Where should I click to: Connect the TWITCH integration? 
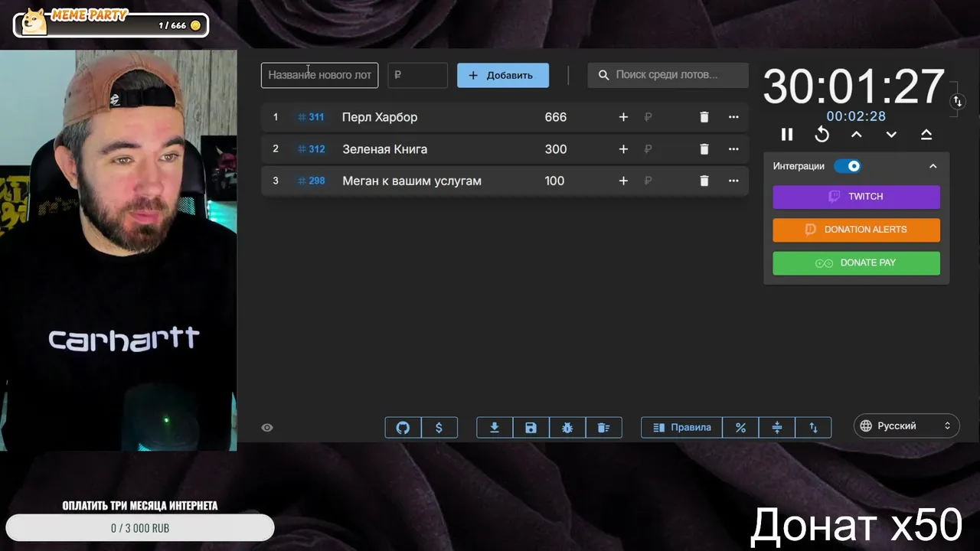(x=856, y=197)
